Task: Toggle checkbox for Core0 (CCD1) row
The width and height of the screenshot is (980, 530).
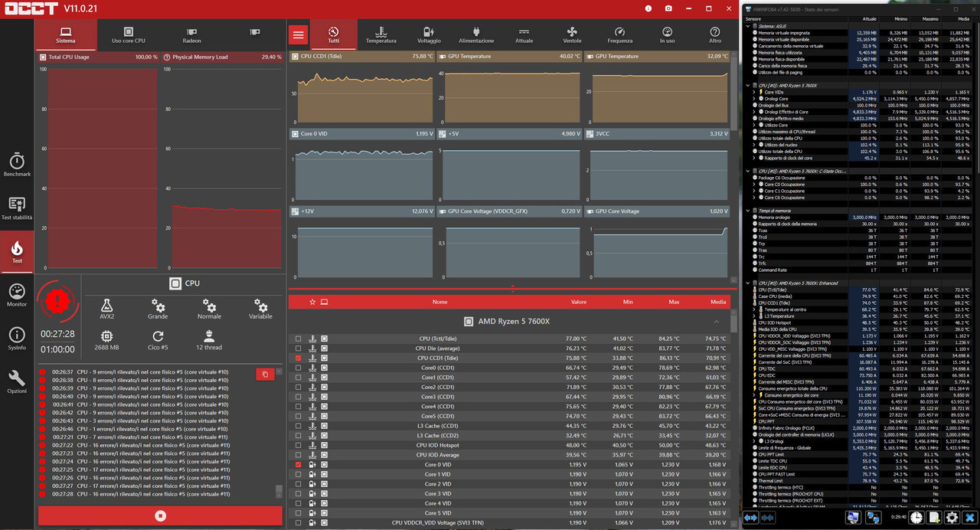Action: (299, 368)
